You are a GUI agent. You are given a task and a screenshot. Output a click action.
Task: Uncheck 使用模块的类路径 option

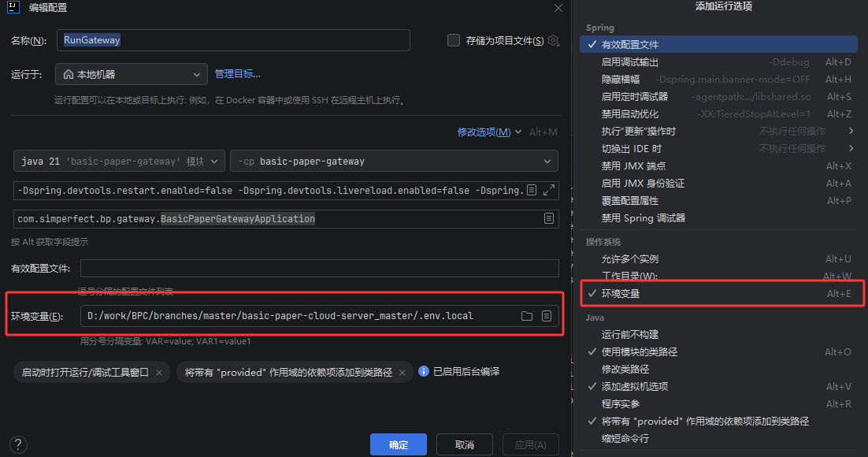[639, 352]
